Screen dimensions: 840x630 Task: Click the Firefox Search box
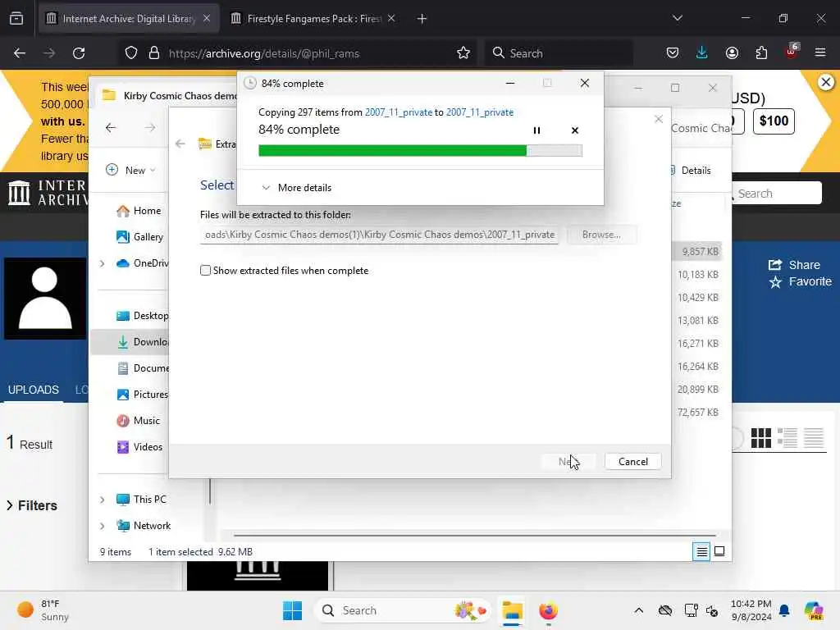559,53
